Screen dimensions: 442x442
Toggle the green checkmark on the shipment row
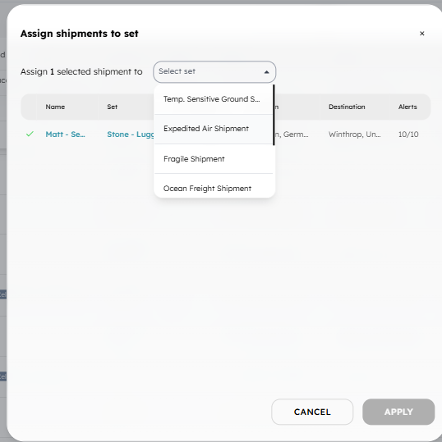pyautogui.click(x=30, y=134)
